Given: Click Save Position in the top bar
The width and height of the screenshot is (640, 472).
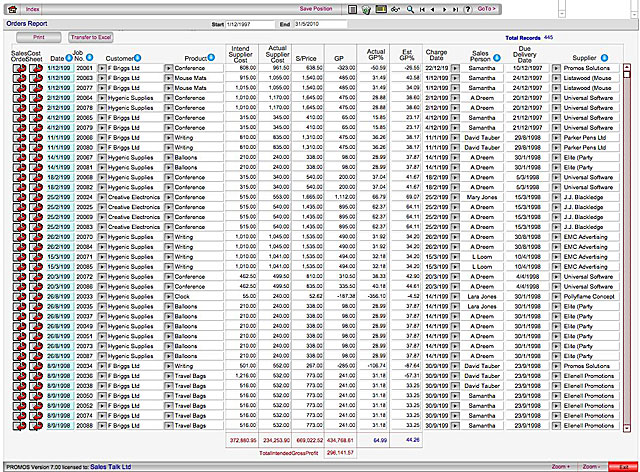Looking at the screenshot, I should [316, 9].
